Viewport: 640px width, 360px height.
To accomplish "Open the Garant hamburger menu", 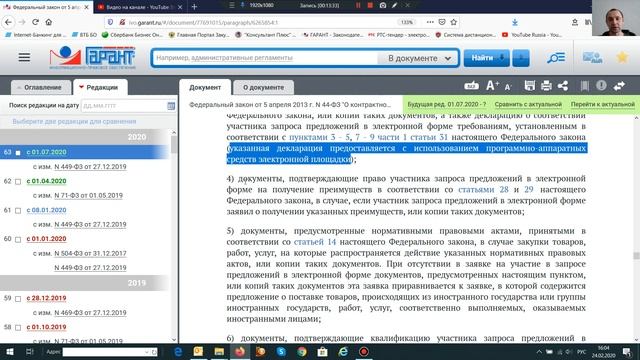I will [24, 58].
